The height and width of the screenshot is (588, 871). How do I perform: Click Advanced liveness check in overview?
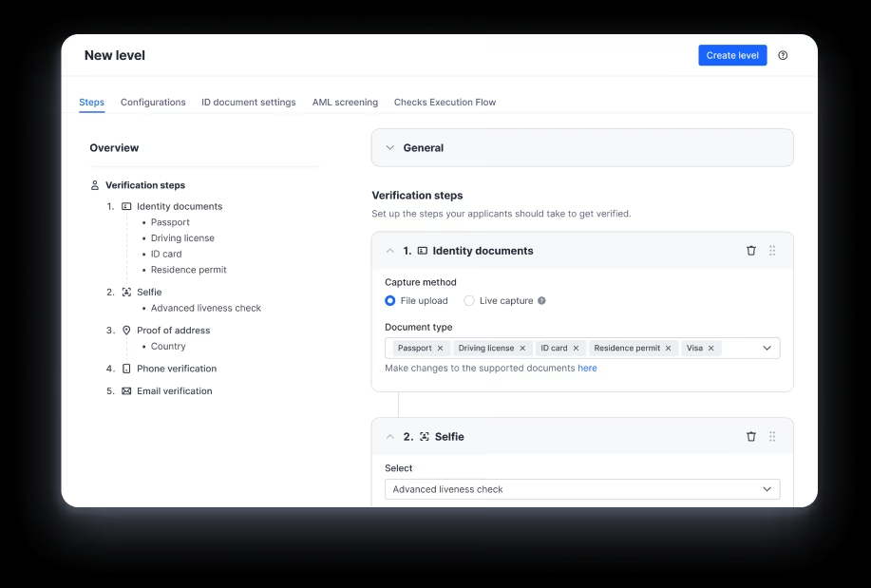(x=205, y=308)
